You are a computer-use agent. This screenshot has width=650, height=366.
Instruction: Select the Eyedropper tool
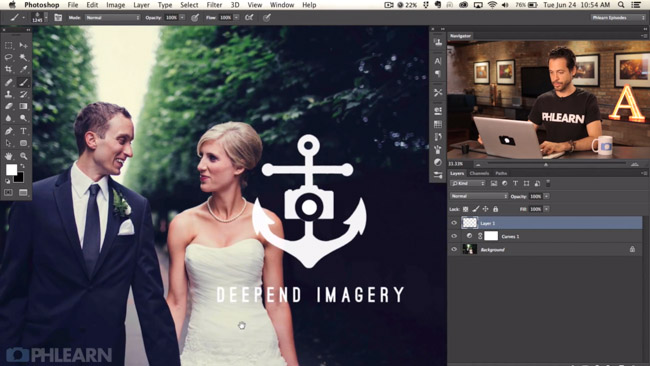coord(23,69)
